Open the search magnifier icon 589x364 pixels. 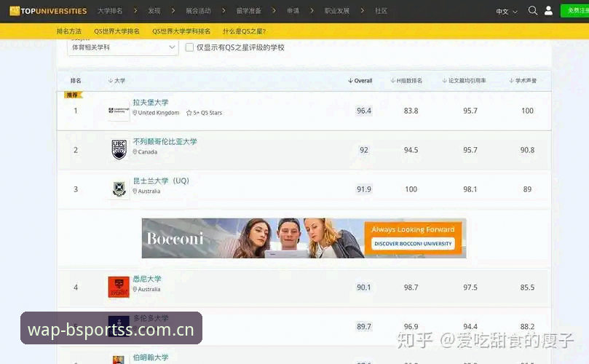pos(532,10)
